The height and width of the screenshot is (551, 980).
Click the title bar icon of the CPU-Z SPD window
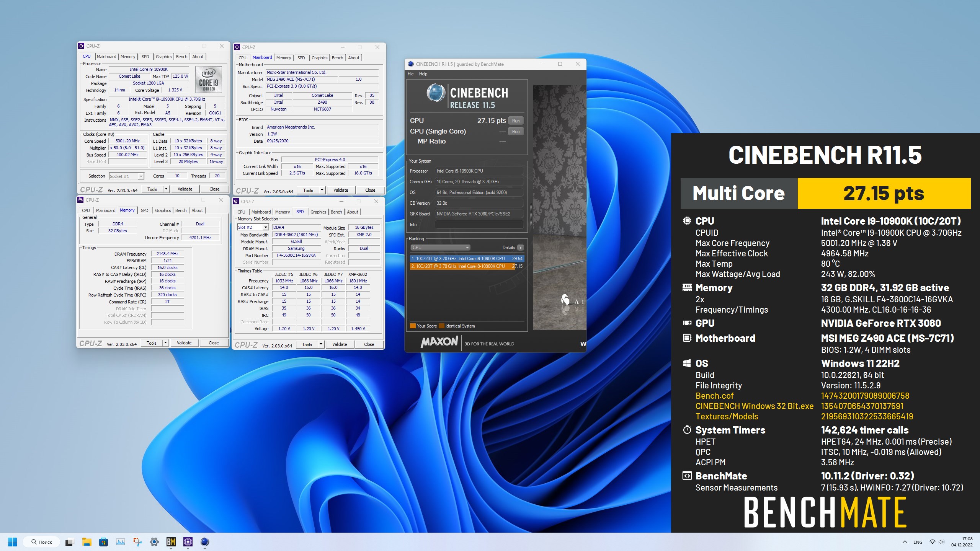[x=236, y=201]
